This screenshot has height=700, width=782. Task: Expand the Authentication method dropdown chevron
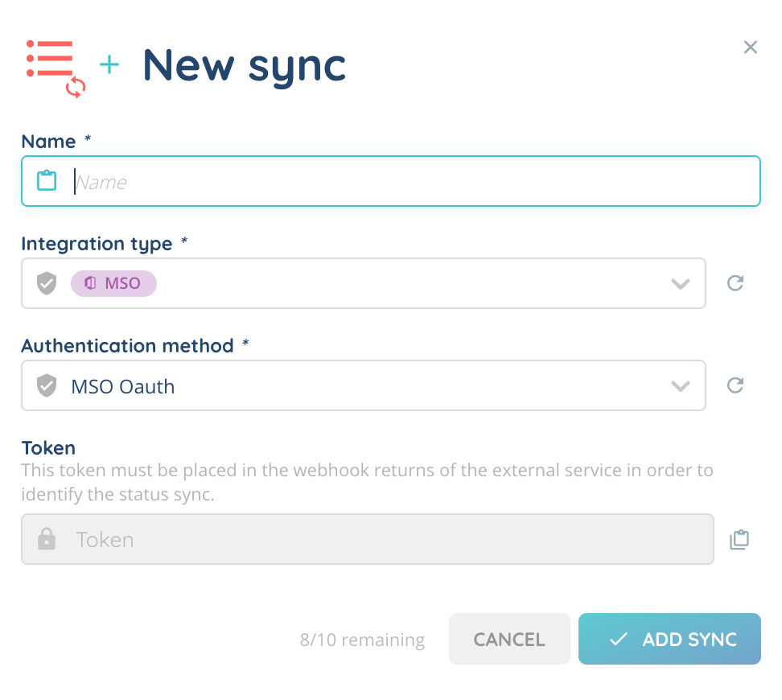[680, 386]
